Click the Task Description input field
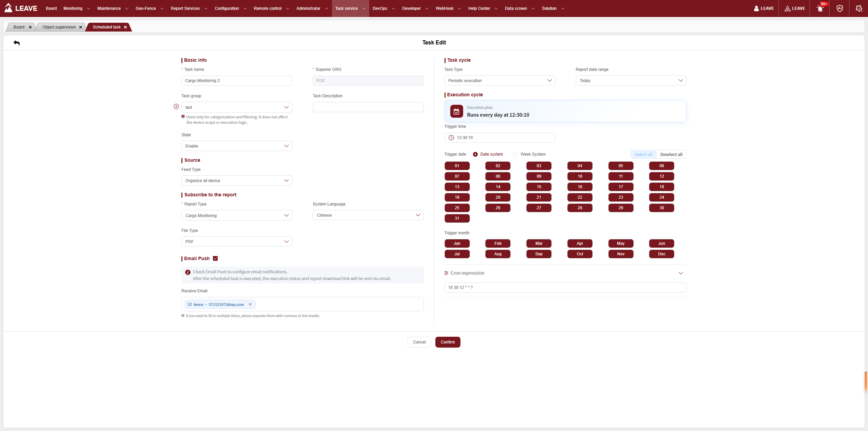Image resolution: width=868 pixels, height=431 pixels. [x=368, y=107]
